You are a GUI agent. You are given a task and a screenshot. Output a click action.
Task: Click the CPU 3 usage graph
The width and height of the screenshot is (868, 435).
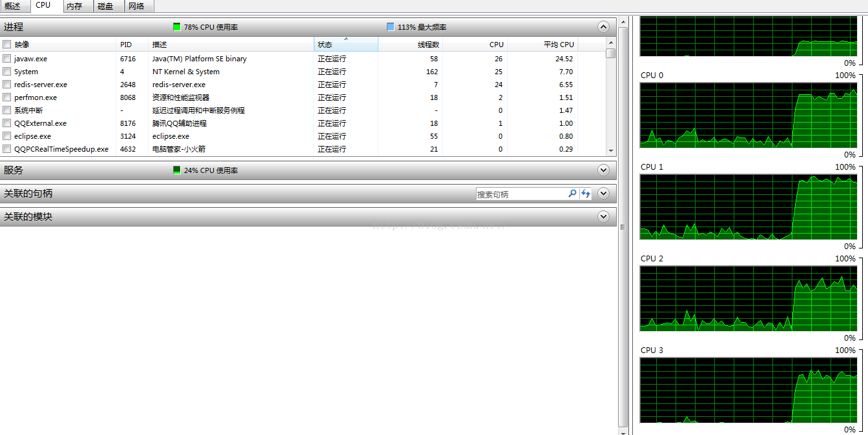(749, 390)
